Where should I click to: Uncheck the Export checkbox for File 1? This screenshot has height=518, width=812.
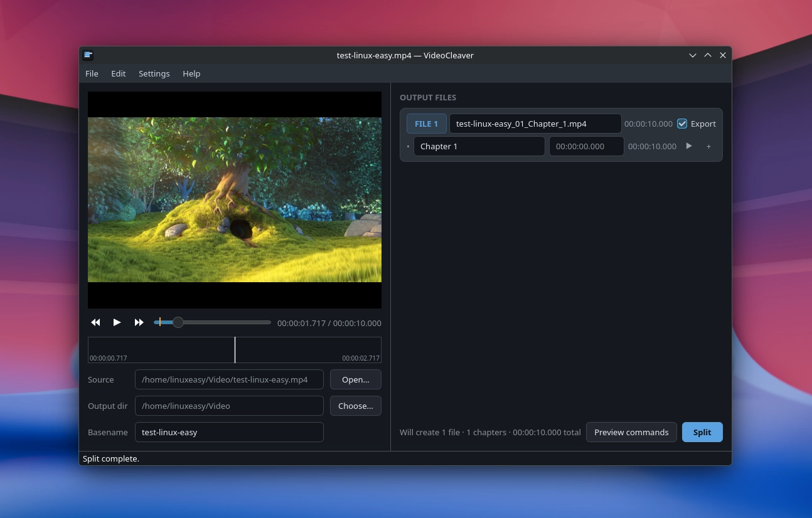pyautogui.click(x=682, y=124)
